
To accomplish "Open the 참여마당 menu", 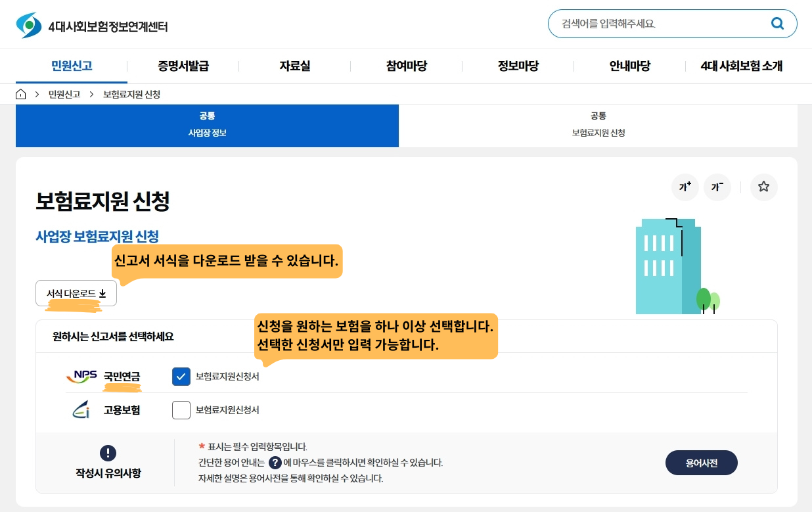I will 407,66.
